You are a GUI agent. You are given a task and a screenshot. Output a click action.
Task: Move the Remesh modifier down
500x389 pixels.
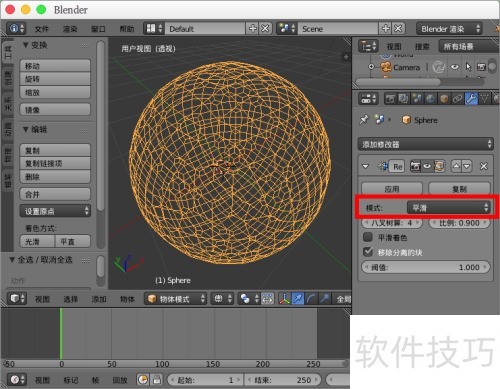point(467,166)
